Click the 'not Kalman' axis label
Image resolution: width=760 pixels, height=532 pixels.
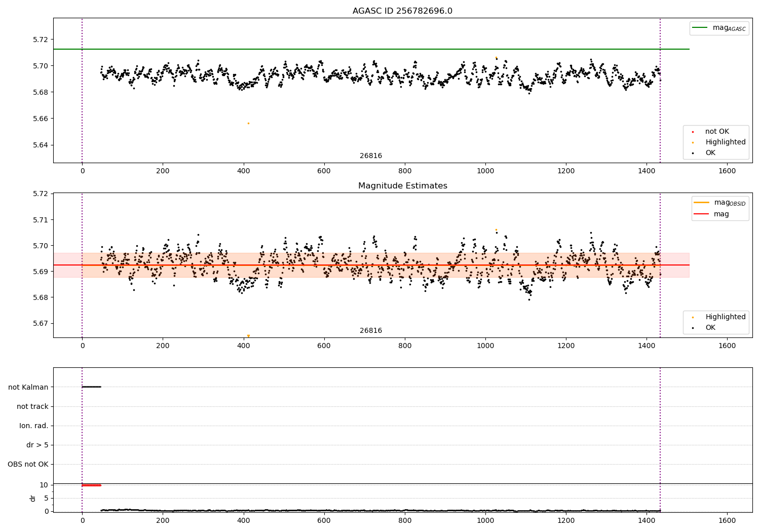click(28, 387)
